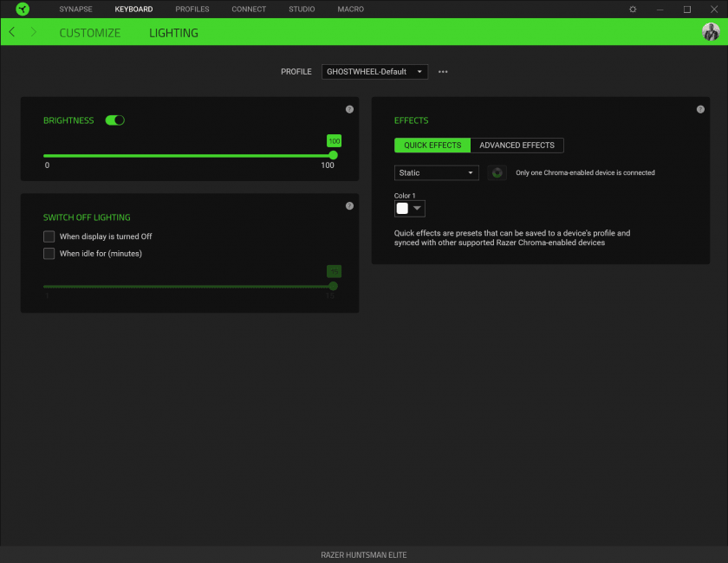Open settings with the gear icon
The image size is (728, 563).
click(633, 10)
